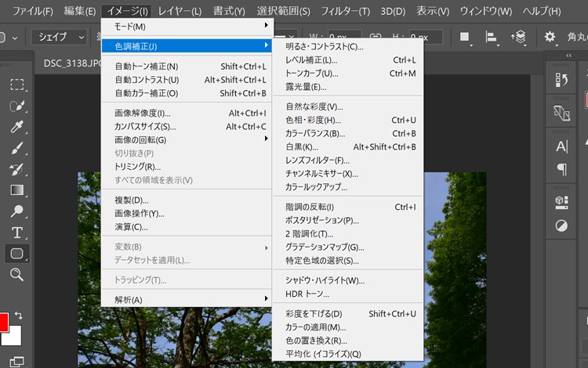Select the History Brush tool

tap(17, 169)
